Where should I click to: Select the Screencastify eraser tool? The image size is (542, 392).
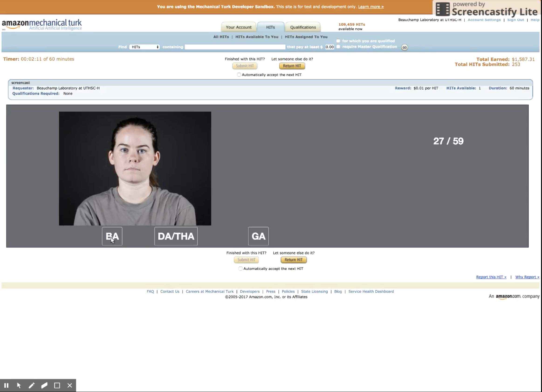coord(44,385)
